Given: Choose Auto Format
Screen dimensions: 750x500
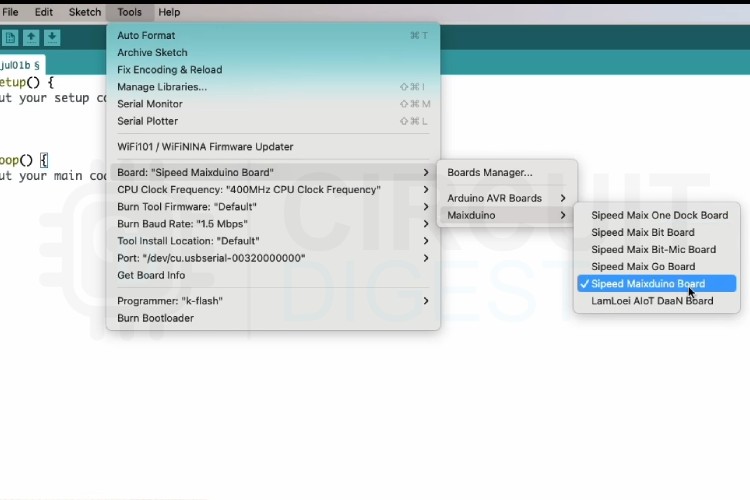Looking at the screenshot, I should tap(273, 35).
